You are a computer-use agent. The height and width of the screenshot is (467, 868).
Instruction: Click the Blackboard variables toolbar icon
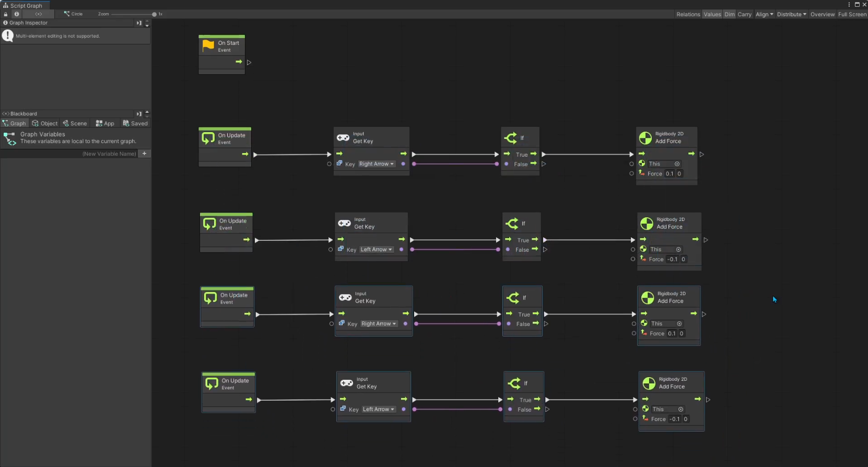[x=38, y=14]
